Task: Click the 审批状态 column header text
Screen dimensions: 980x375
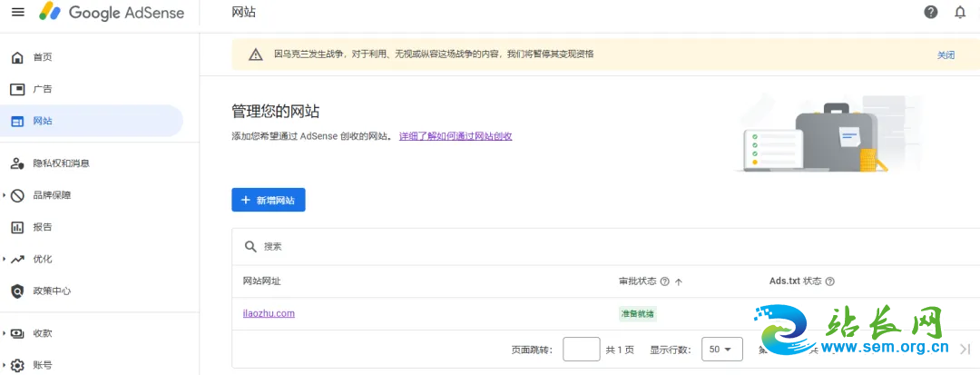Action: [638, 281]
